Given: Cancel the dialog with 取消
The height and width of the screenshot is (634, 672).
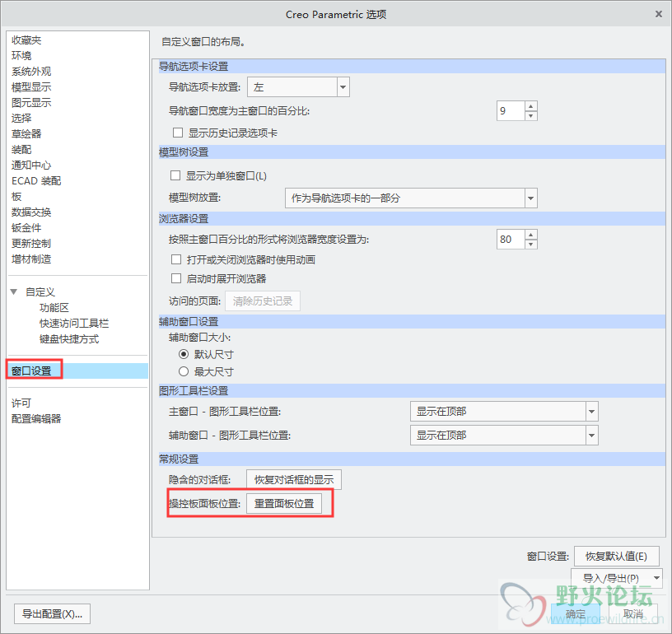Looking at the screenshot, I should (632, 614).
